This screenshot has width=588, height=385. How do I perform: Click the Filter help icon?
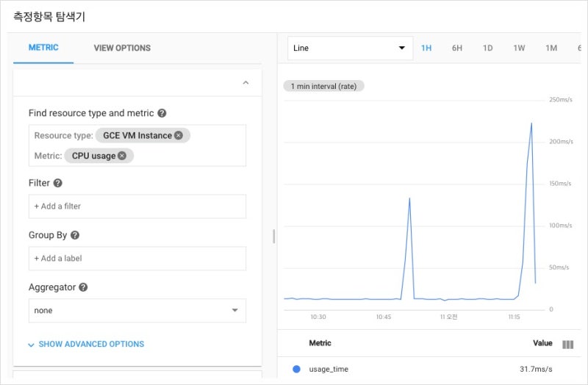[x=58, y=183]
